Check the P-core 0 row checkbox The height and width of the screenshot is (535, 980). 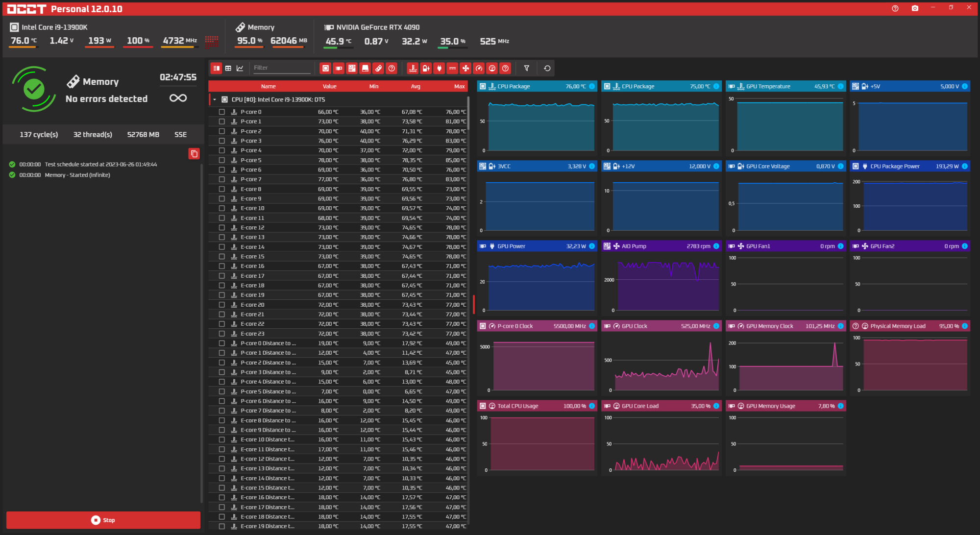(222, 112)
